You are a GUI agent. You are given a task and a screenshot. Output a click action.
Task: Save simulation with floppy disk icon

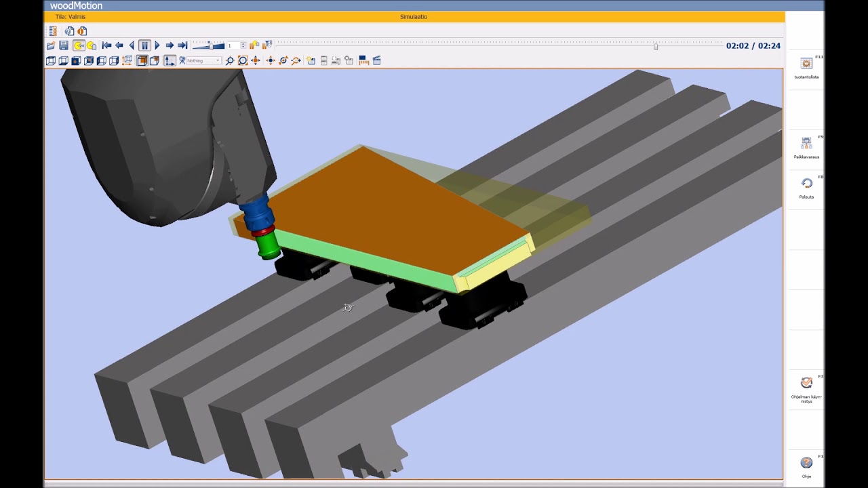(x=64, y=45)
